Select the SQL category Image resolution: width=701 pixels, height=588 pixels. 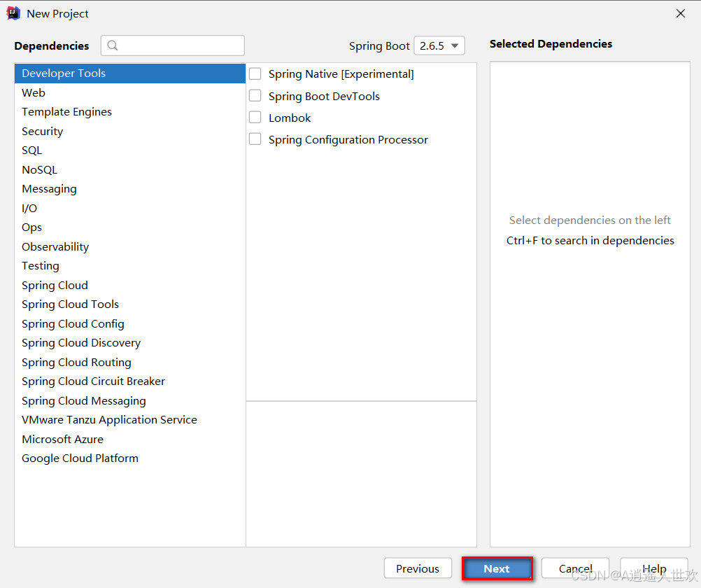(x=130, y=150)
